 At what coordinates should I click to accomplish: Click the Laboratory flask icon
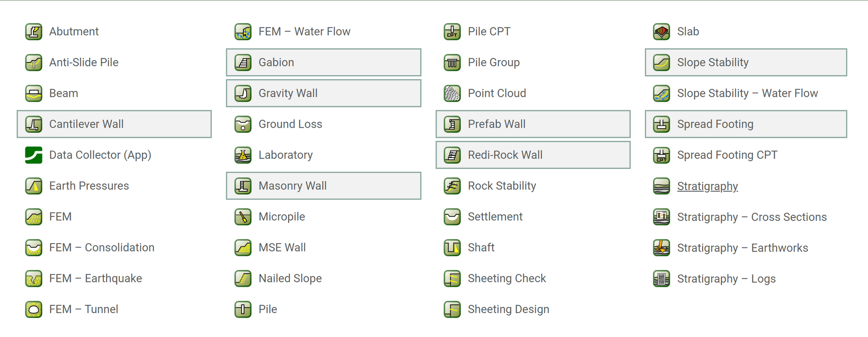tap(243, 155)
